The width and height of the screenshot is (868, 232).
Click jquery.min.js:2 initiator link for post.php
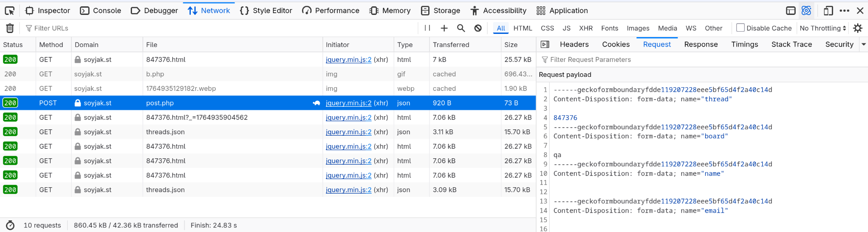point(348,103)
